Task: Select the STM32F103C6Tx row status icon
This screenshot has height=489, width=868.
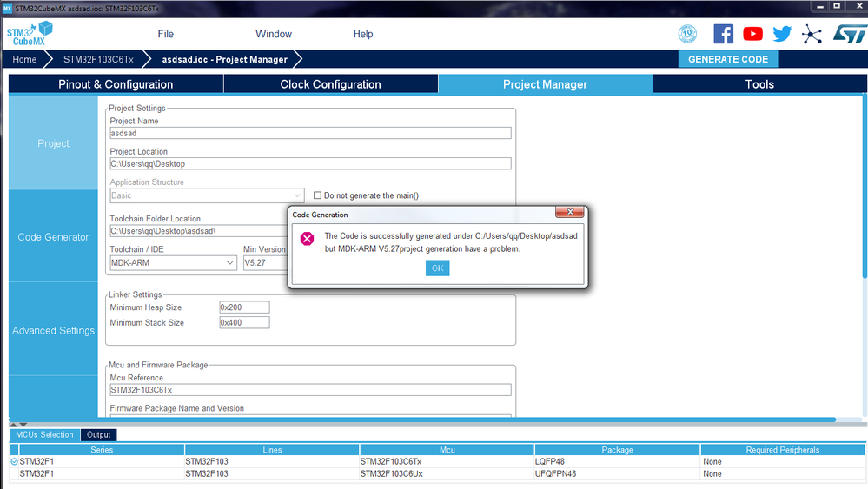Action: point(14,461)
